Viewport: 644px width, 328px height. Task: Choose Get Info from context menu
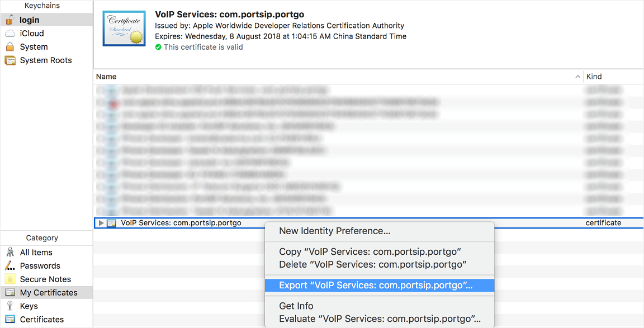[379, 306]
